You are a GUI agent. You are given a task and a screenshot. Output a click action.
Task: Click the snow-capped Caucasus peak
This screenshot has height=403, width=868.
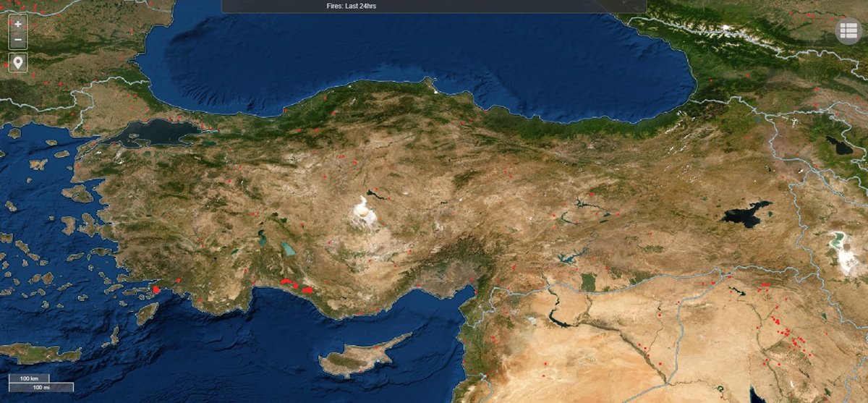click(x=726, y=28)
